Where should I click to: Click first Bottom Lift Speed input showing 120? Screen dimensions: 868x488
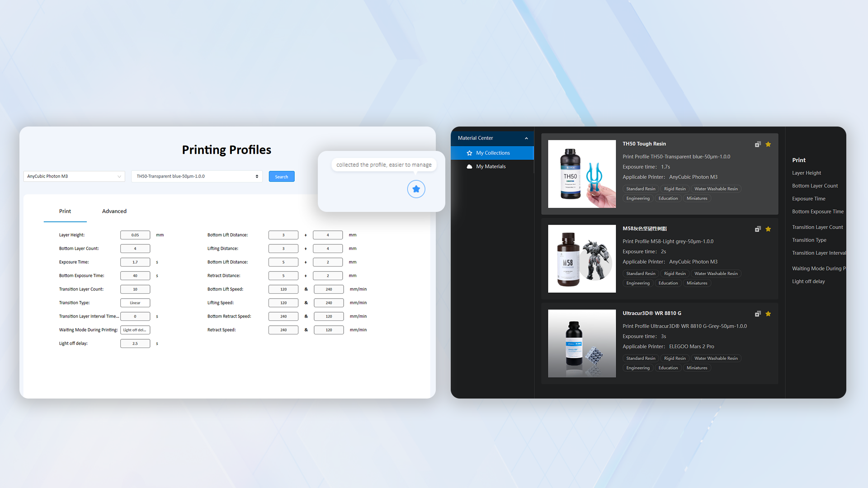click(283, 289)
